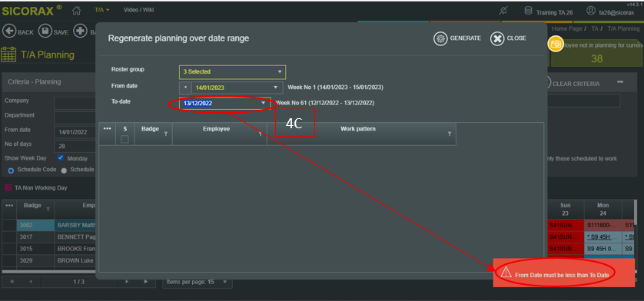The image size is (644, 301).
Task: Click the TA Non Working Day color swatch
Action: [8, 187]
